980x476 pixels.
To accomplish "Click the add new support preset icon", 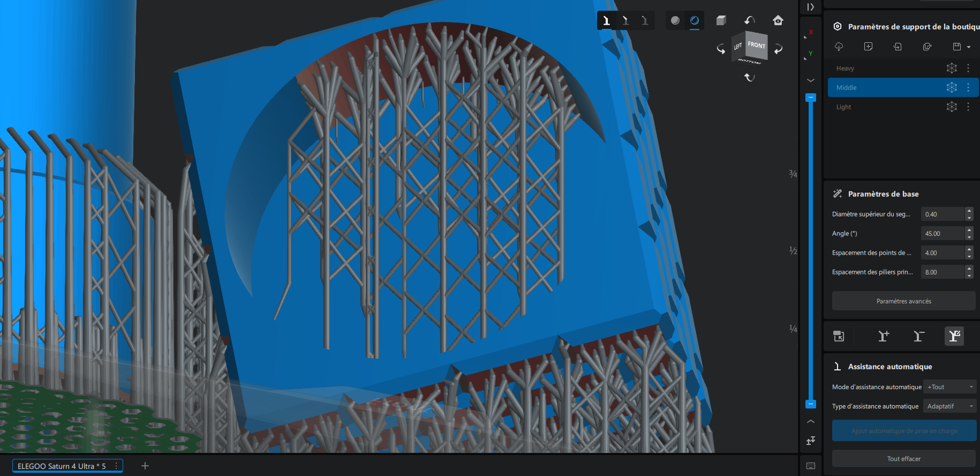I will pyautogui.click(x=868, y=47).
